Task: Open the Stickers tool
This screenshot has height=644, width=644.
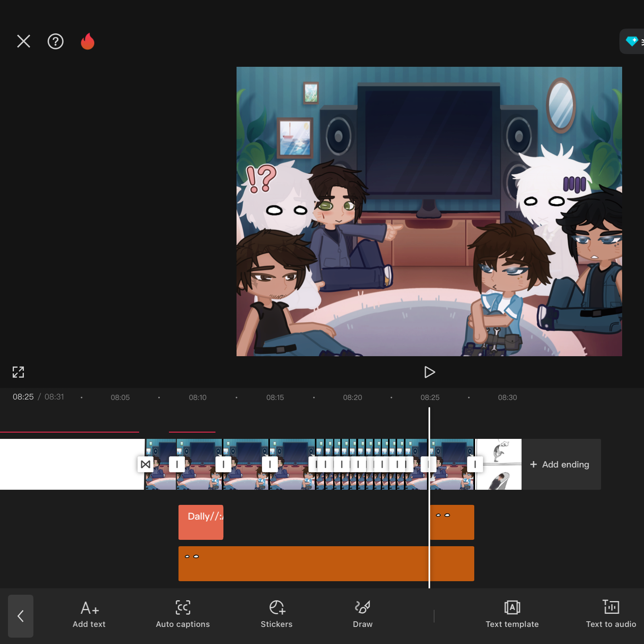Action: pyautogui.click(x=277, y=614)
